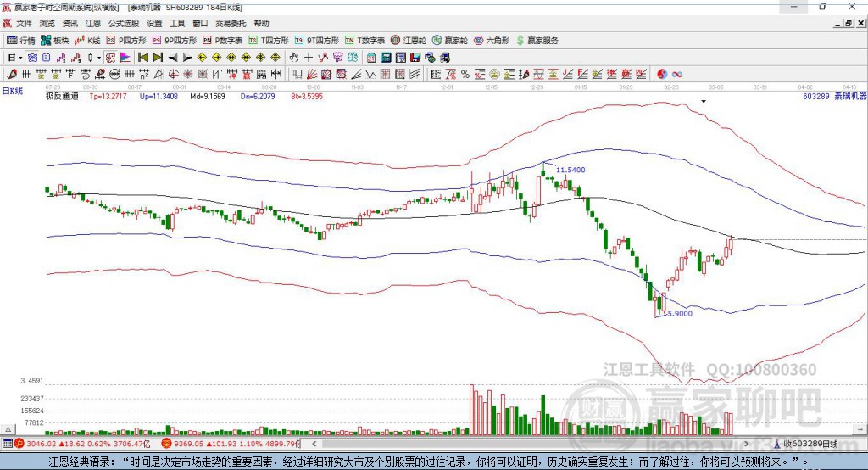This screenshot has height=470, width=868.
Task: Open the 江恩 menu
Action: (x=93, y=23)
